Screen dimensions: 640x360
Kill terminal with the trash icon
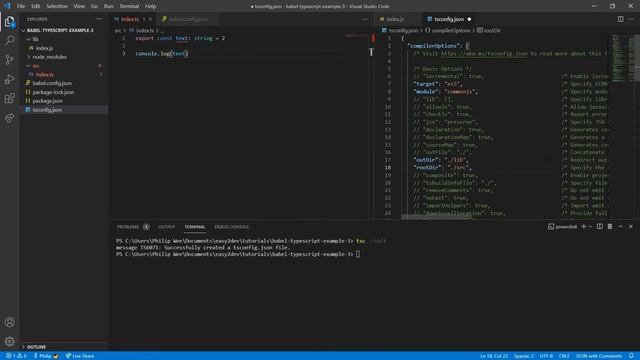[610, 227]
